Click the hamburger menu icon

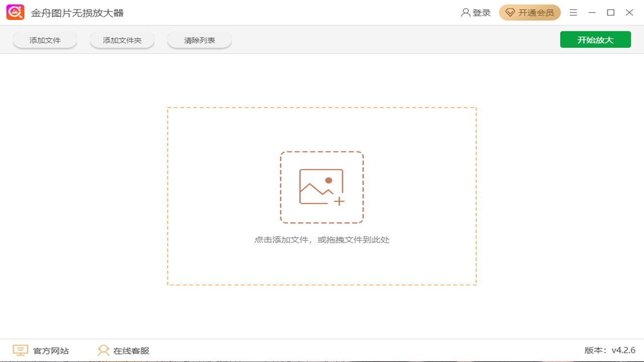pyautogui.click(x=573, y=13)
